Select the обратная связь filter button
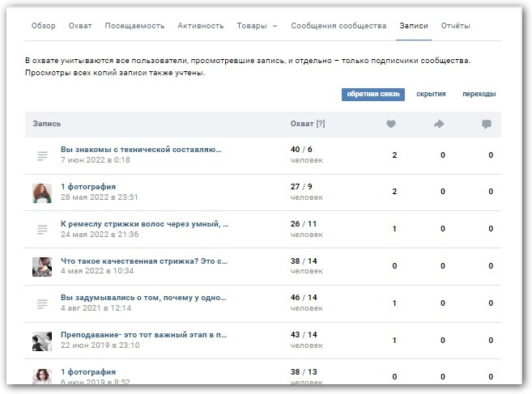Screen dimensions: 532x394 (373, 94)
